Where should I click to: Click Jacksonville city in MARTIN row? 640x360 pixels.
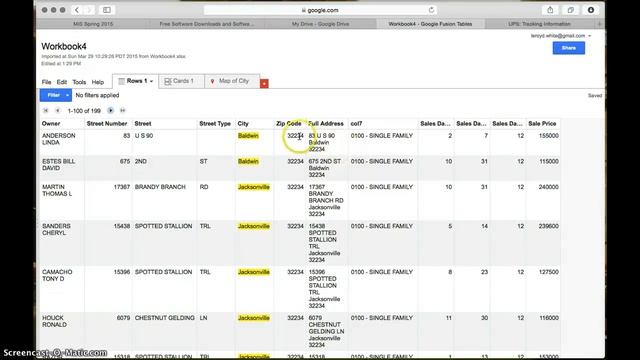[x=253, y=187]
